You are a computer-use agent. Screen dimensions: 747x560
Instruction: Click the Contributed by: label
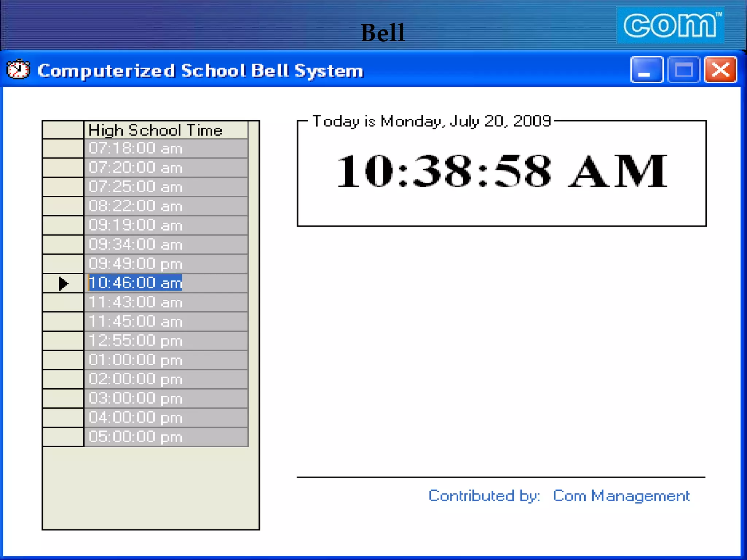(484, 496)
